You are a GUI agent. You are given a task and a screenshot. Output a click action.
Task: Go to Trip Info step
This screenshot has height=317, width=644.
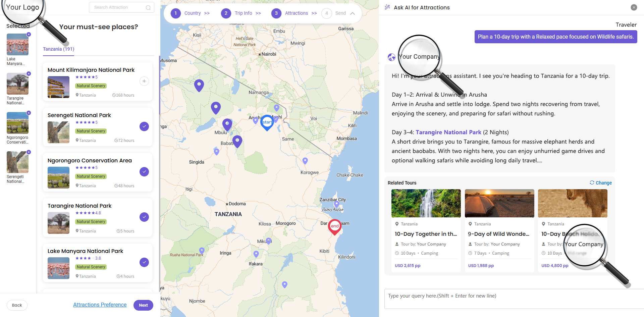click(243, 13)
